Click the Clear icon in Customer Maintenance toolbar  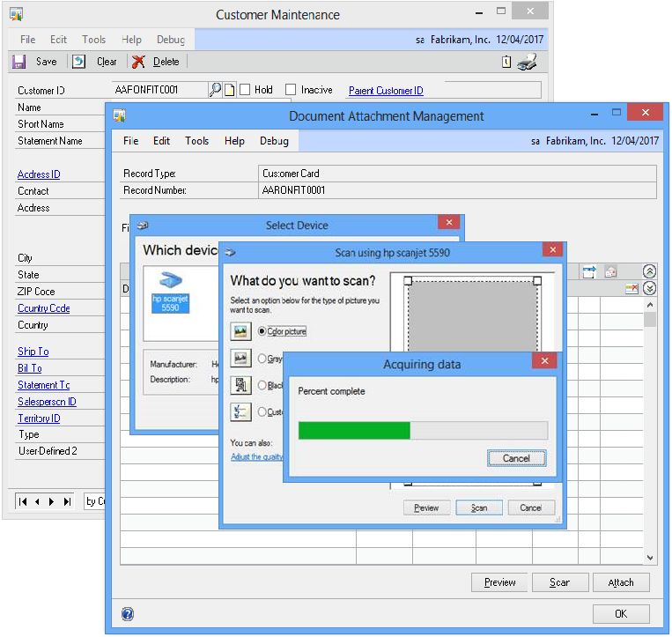(x=78, y=62)
